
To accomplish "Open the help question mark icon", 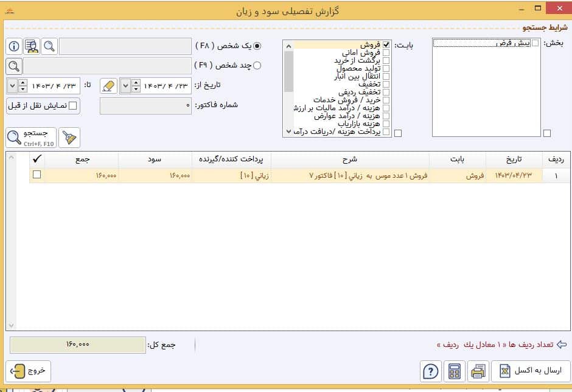I will [430, 371].
